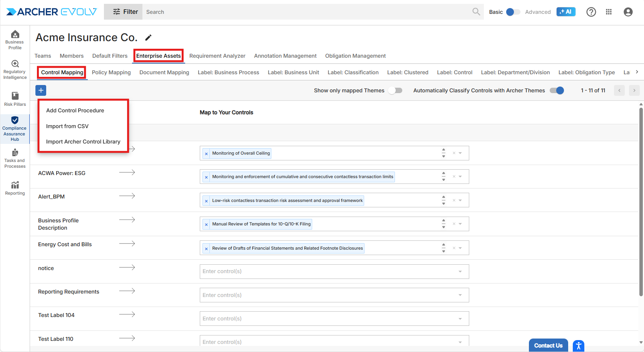Open Business Profile in the sidebar

pyautogui.click(x=15, y=40)
